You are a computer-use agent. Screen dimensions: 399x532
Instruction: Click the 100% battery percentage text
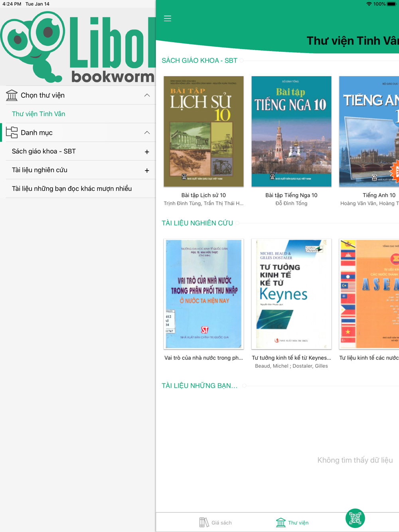tap(379, 4)
